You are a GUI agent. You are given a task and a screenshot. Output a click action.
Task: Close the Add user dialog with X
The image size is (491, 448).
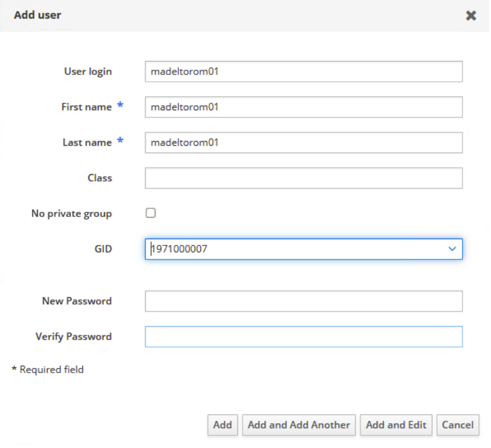point(471,16)
